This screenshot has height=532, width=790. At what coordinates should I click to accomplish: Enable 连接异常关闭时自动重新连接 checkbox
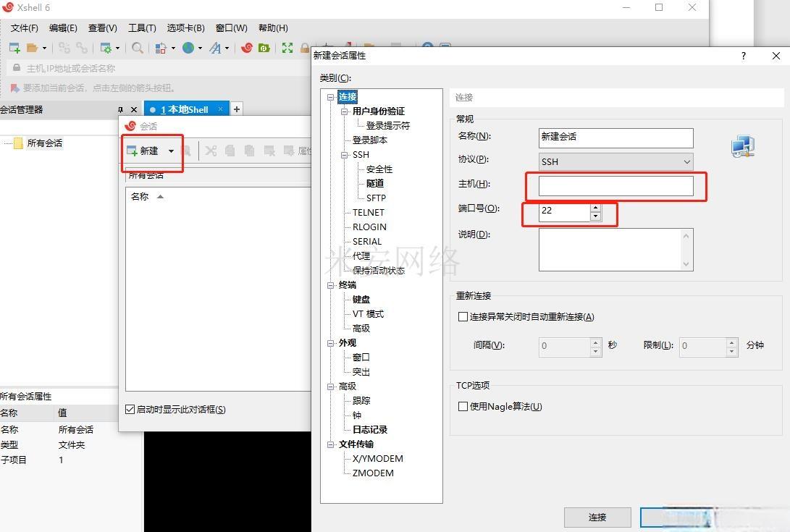tap(463, 317)
